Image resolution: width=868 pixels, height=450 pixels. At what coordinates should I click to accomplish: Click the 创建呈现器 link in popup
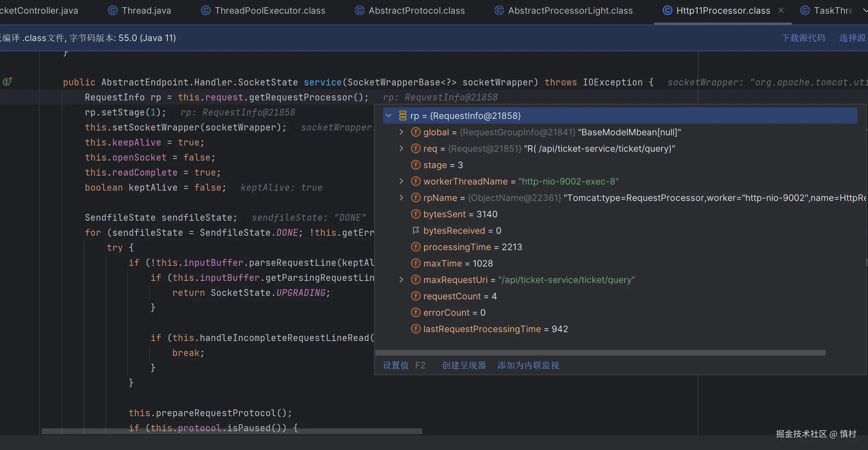(464, 365)
